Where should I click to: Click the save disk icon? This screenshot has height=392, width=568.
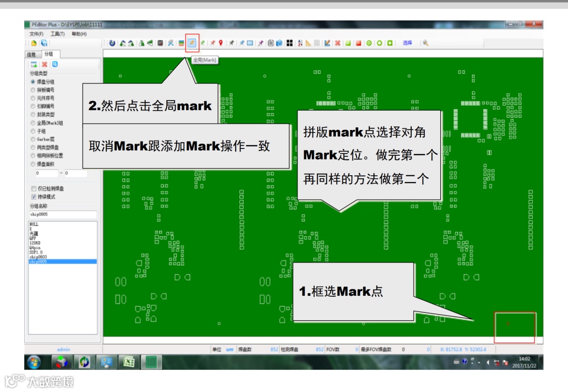pyautogui.click(x=44, y=43)
